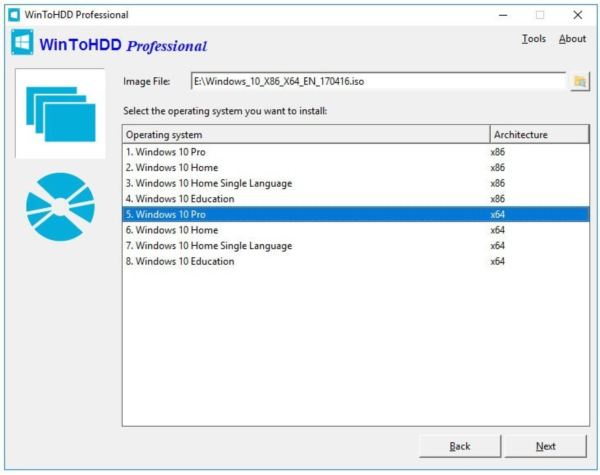Select 3. Windows 10 Home Single Language
Viewport: 600px width, 475px height.
point(356,183)
